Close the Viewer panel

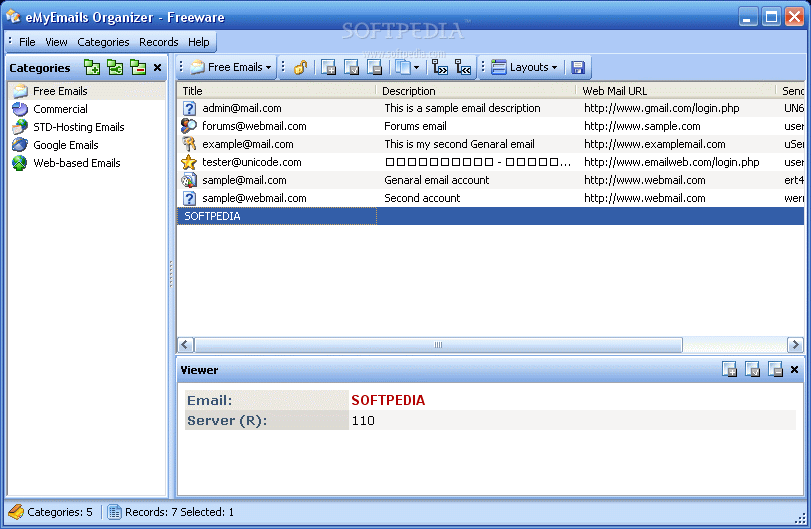pos(795,370)
